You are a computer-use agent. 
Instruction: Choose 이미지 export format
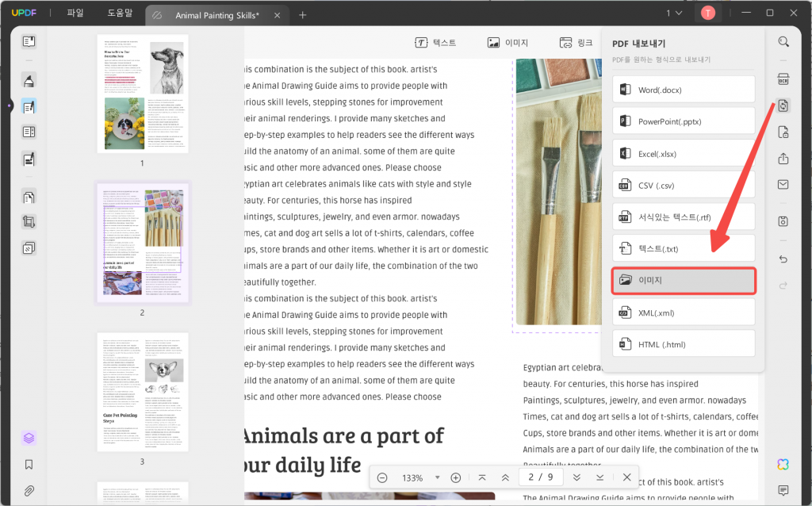[x=684, y=280]
